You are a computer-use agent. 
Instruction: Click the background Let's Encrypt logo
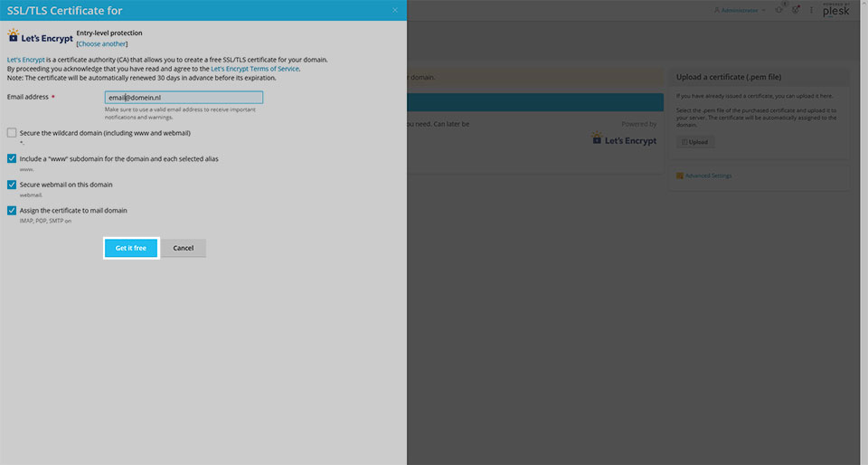[x=624, y=139]
